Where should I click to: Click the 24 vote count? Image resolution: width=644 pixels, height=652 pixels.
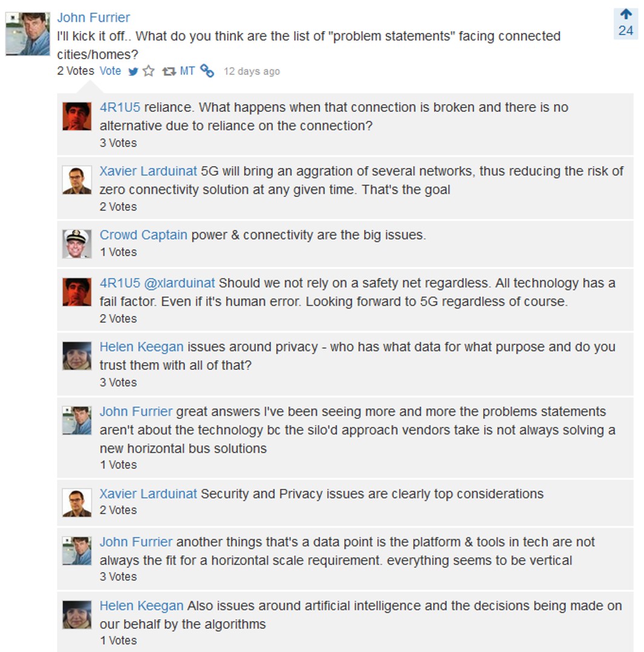point(626,31)
